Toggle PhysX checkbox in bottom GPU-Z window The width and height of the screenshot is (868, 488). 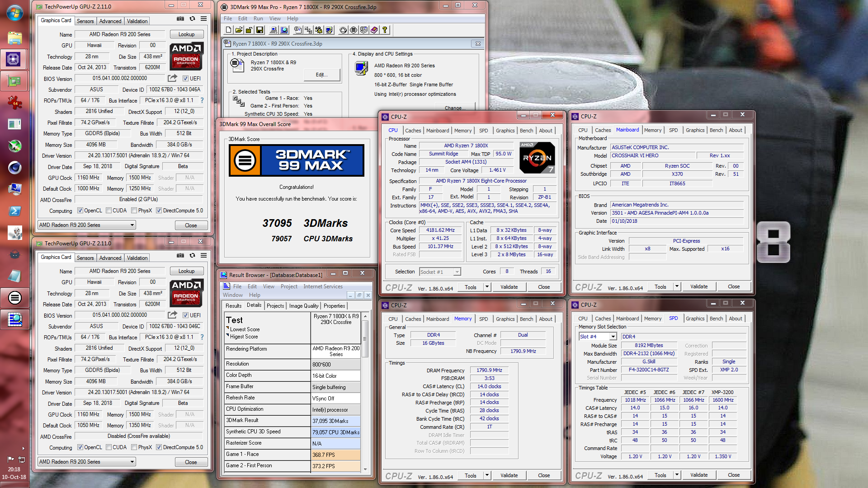point(134,447)
